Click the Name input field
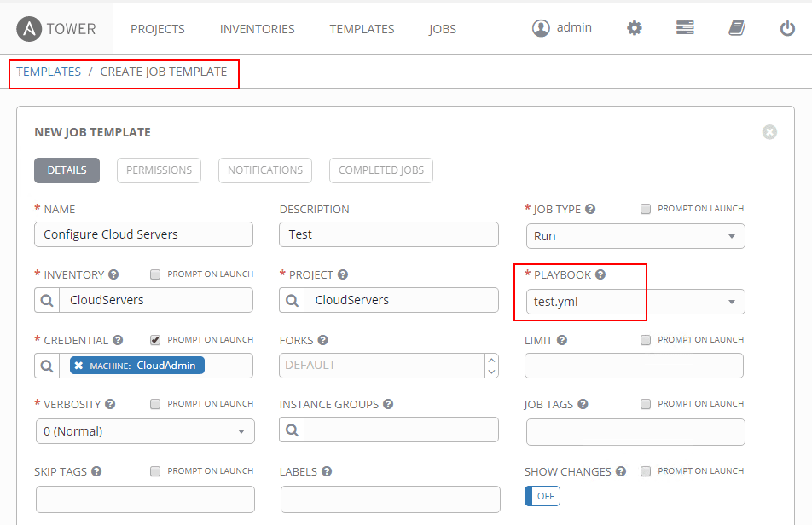The image size is (812, 525). 143,234
